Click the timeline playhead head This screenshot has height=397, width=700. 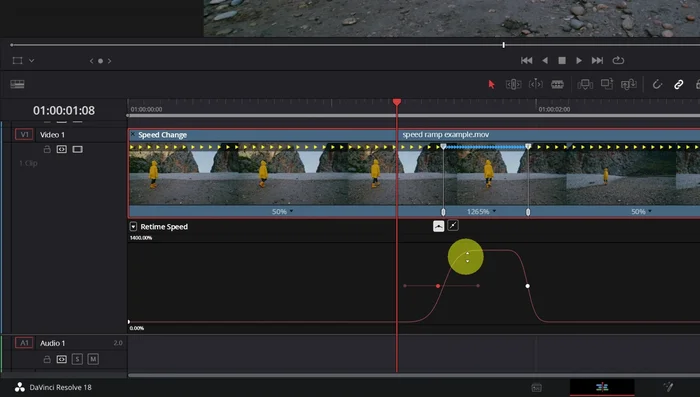[x=397, y=102]
